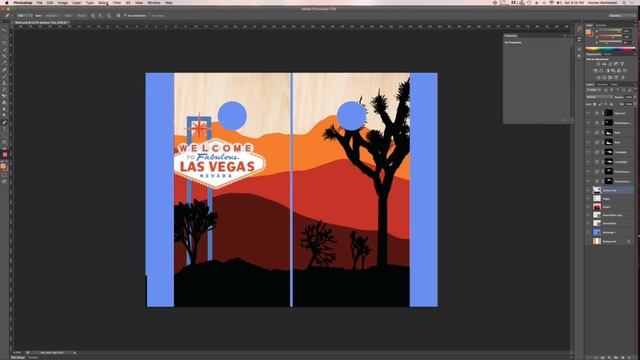Open the pen options gear icon
The image size is (640, 360).
pyautogui.click(x=118, y=16)
